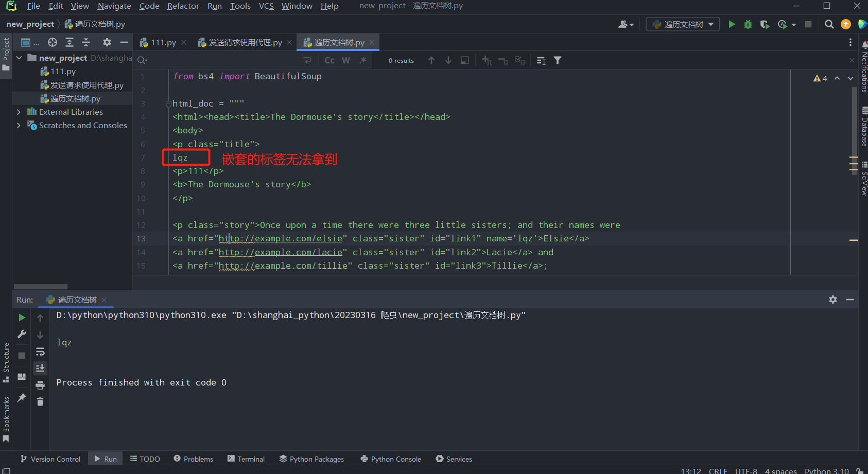868x474 pixels.
Task: Change UTF-8 file encoding in status bar
Action: 746,470
